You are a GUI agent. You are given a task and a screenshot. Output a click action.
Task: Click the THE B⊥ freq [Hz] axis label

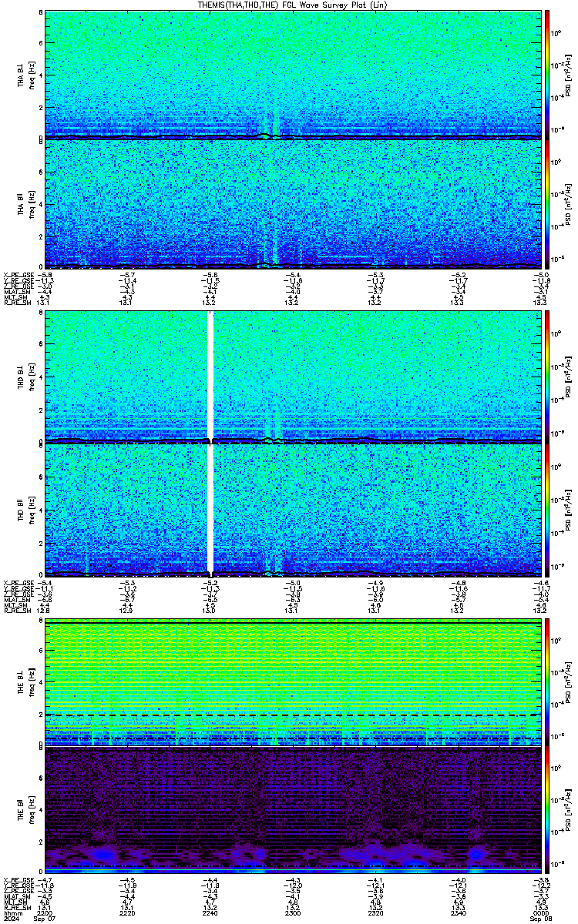32,682
